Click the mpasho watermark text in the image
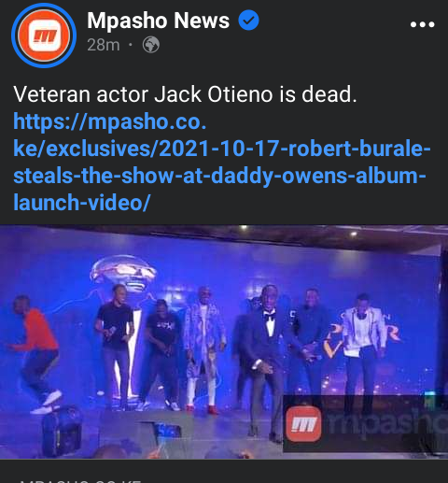This screenshot has height=483, width=448. [387, 423]
